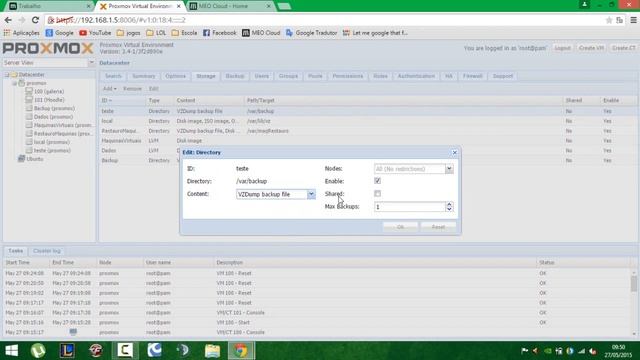
Task: Open uTorrent from the taskbar
Action: (x=38, y=351)
